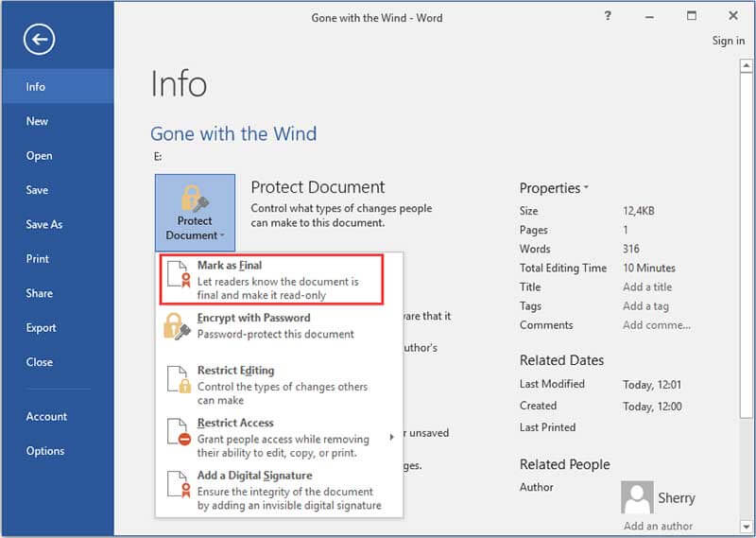Open the Protect Document dropdown button
This screenshot has height=538, width=756.
click(196, 213)
